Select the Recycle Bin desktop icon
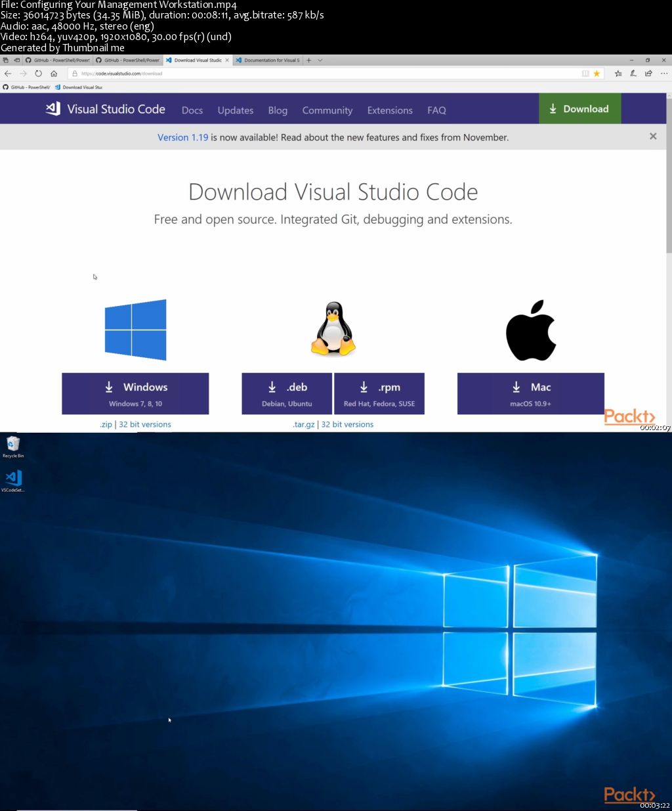Viewport: 672px width, 811px height. (12, 447)
